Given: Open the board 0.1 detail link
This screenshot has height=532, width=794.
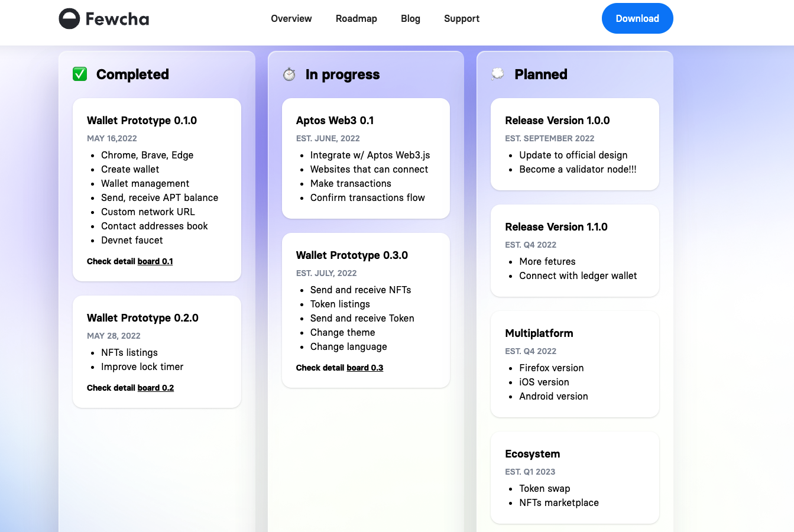Looking at the screenshot, I should [155, 261].
